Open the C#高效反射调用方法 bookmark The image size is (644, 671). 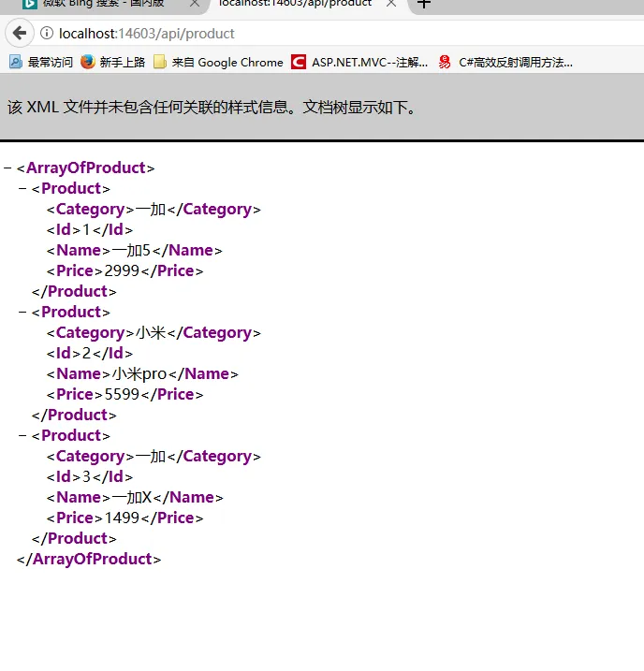click(x=505, y=63)
